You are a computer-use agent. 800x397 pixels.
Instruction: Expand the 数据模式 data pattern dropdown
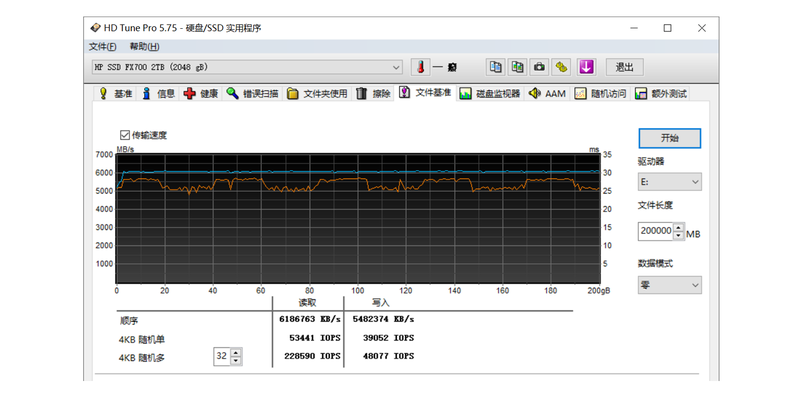[669, 285]
